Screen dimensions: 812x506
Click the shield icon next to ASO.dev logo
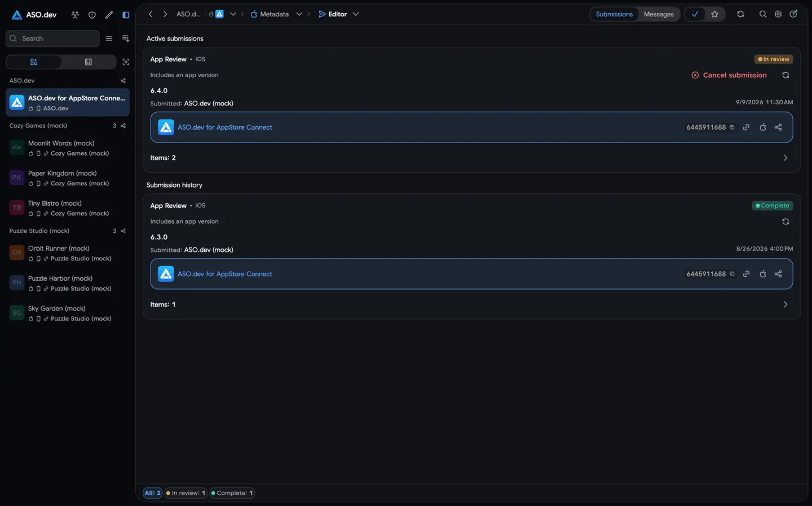click(92, 15)
